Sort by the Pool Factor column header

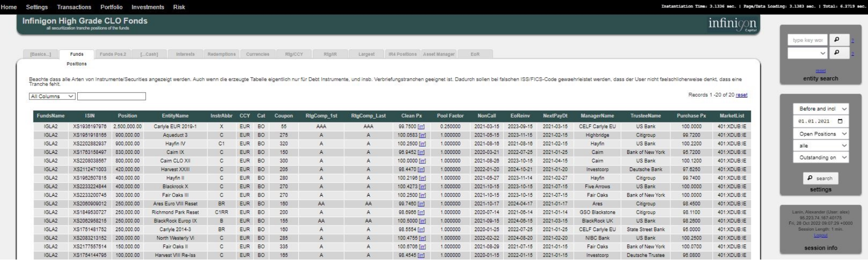450,116
